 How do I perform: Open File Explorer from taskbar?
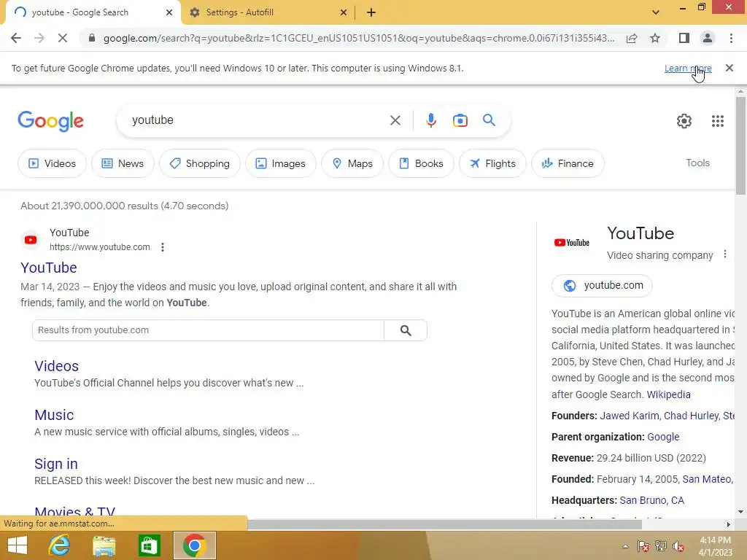click(x=104, y=546)
